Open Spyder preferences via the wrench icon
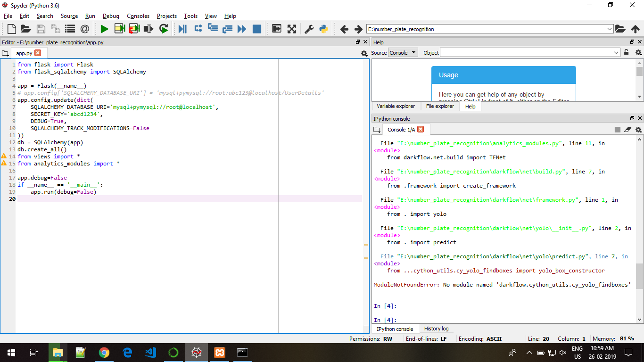Image resolution: width=644 pixels, height=362 pixels. tap(309, 29)
